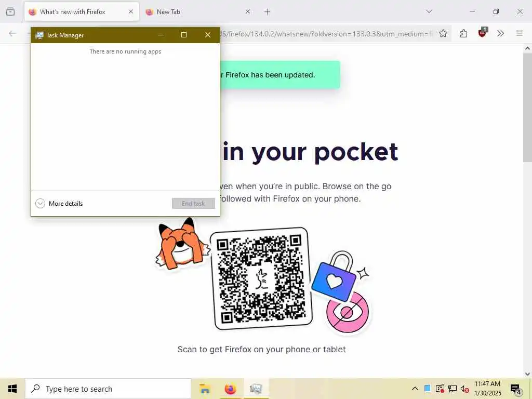
Task: Click the tray icon with red dot
Action: click(440, 389)
